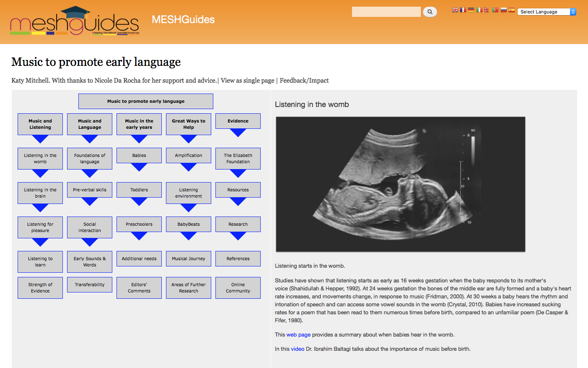Screen dimensions: 588x368
Task: Open View as single page link
Action: click(x=247, y=81)
